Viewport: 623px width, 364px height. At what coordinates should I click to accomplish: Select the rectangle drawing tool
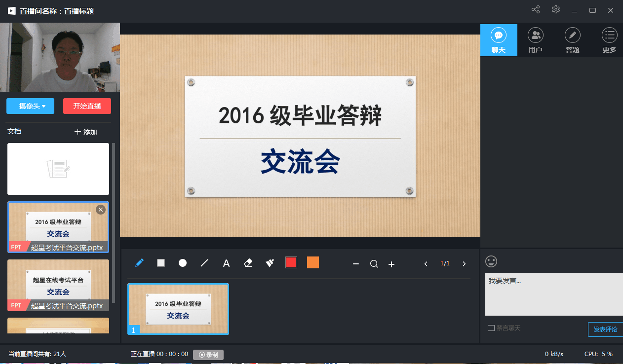pos(160,263)
